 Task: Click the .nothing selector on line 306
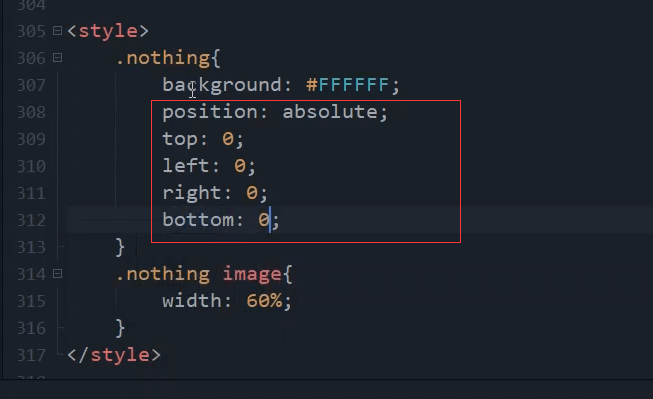(162, 58)
